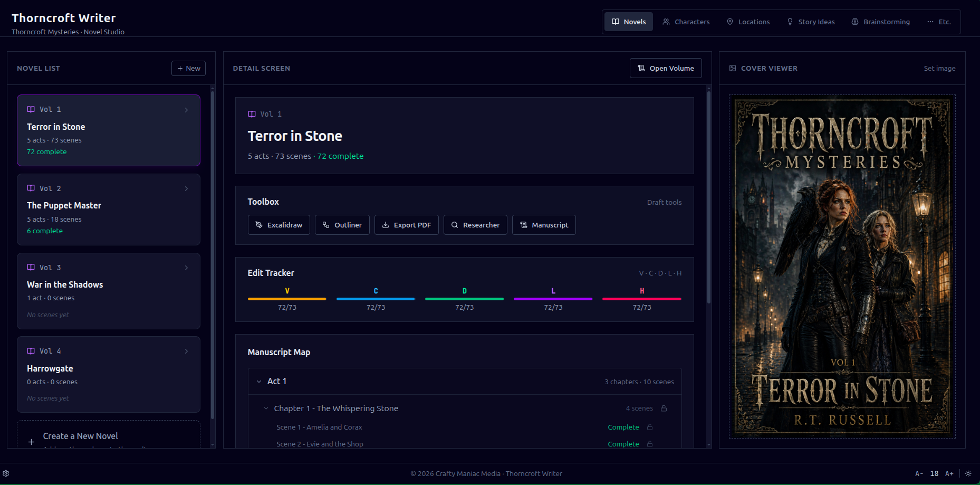Click the Complete status for Scene 1
Screen dimensions: 980x485
(x=623, y=427)
